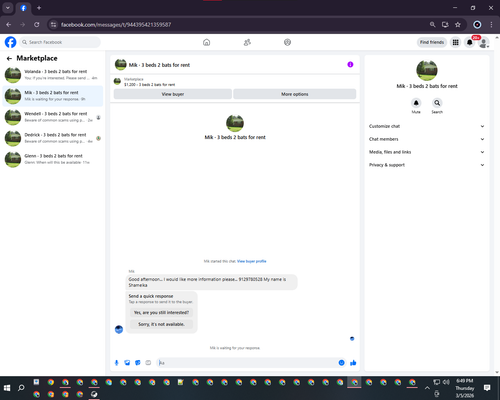The height and width of the screenshot is (400, 500).
Task: Open Windows taskbar search
Action: coord(21,388)
